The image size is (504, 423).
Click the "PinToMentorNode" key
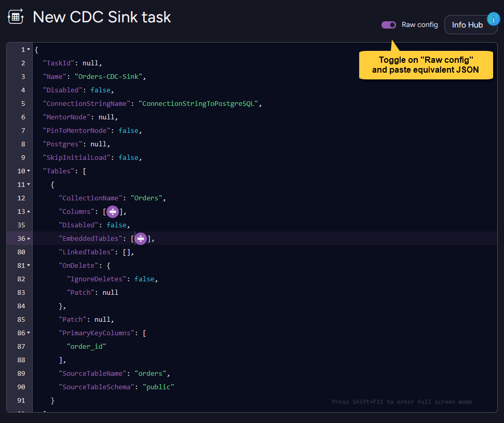coord(76,130)
